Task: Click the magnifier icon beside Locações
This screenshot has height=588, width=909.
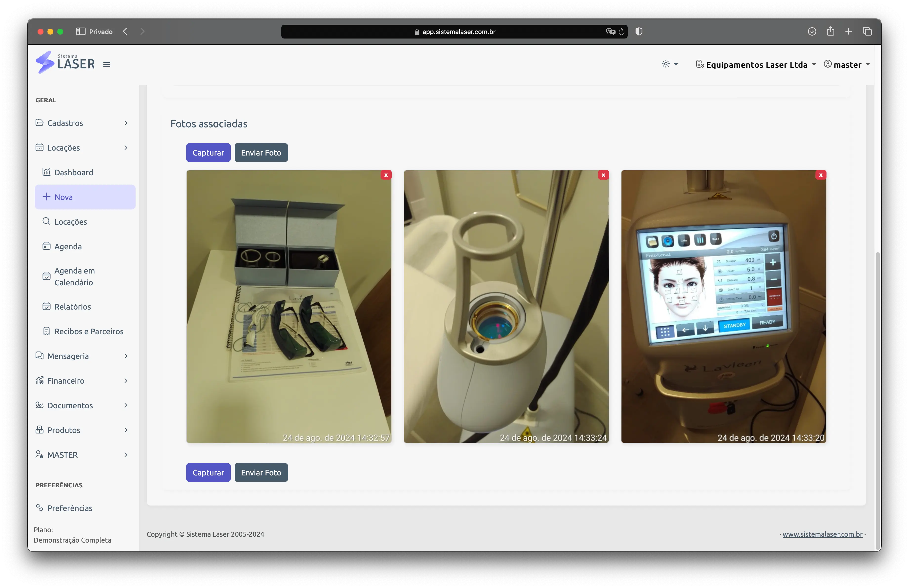Action: tap(47, 221)
